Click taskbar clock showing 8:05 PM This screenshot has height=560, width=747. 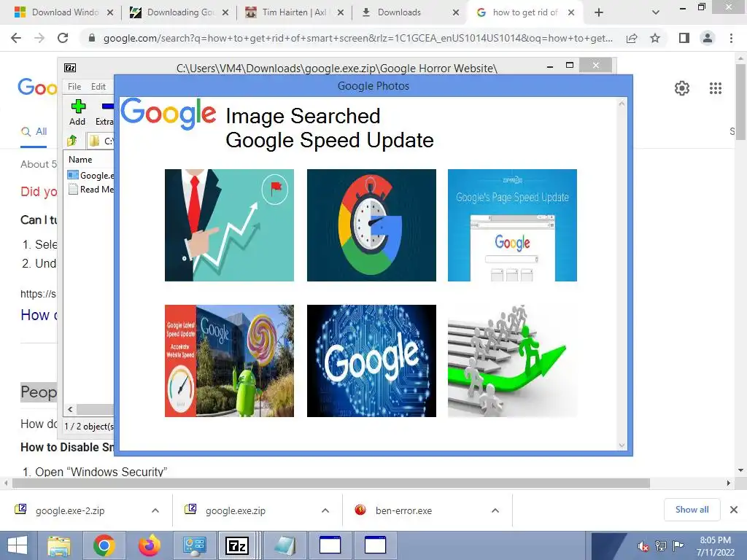[715, 546]
